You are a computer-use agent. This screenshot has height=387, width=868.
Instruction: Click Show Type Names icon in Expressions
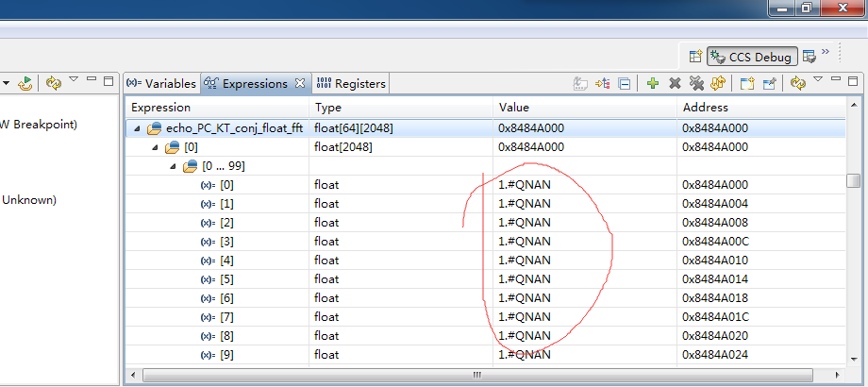pyautogui.click(x=580, y=84)
